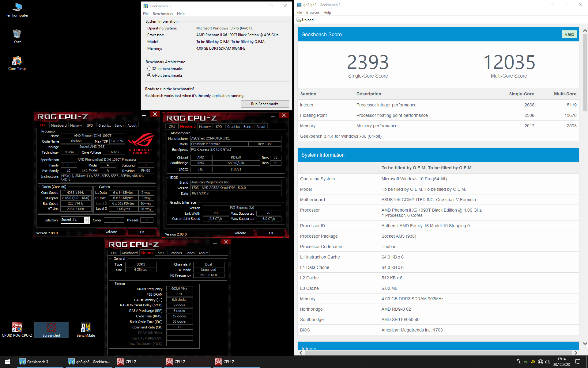The width and height of the screenshot is (588, 368).
Task: Switch to second CPU-Z taskbar item
Action: [187, 362]
